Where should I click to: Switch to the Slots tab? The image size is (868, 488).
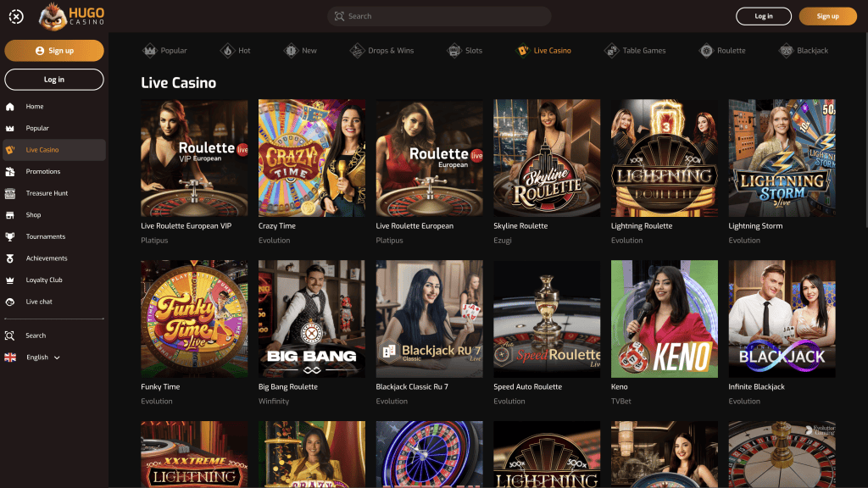[x=465, y=50]
